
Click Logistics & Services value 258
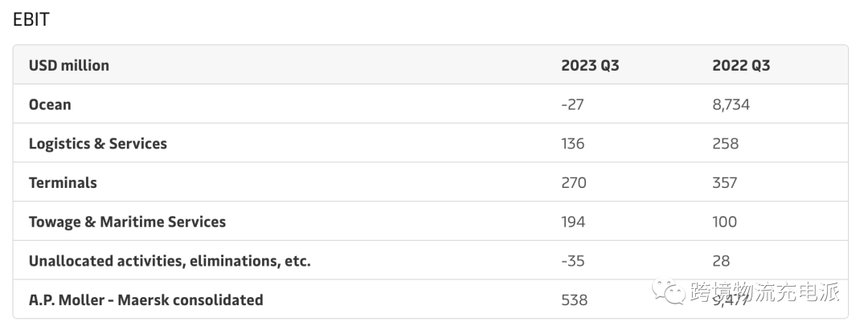pyautogui.click(x=726, y=144)
